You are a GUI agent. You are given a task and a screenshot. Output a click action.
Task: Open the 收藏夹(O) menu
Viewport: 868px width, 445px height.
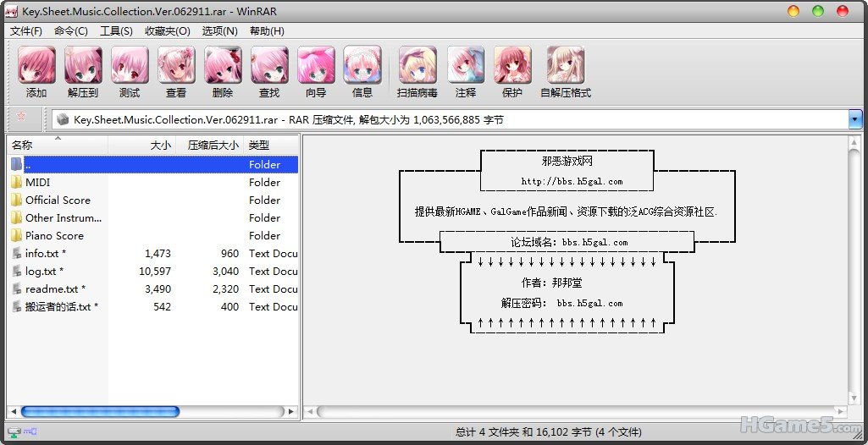168,31
